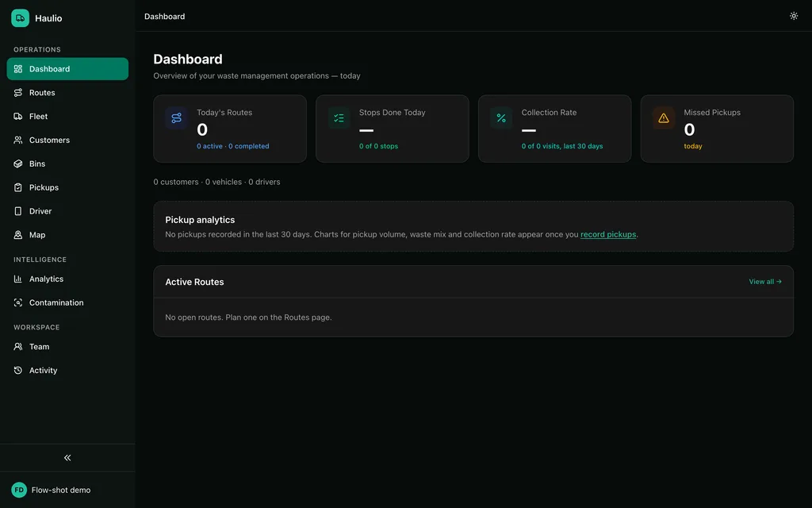
Task: Click the Map pin icon in sidebar
Action: coord(18,235)
